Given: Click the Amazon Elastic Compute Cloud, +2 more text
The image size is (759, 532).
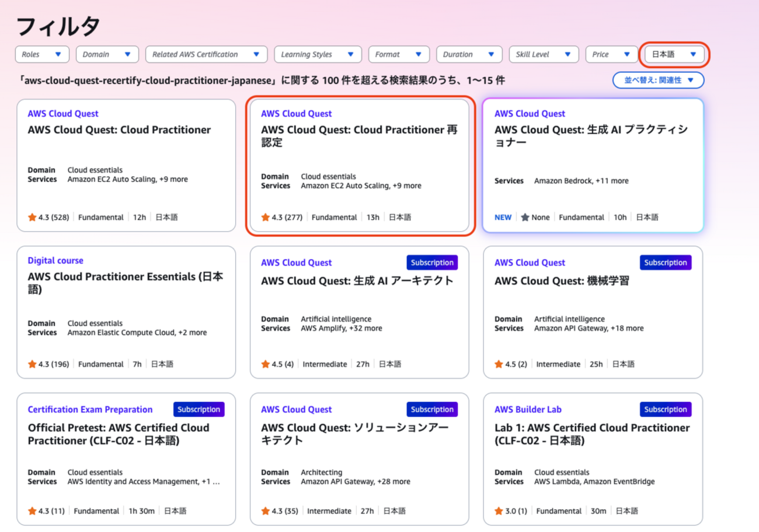Looking at the screenshot, I should [x=137, y=332].
